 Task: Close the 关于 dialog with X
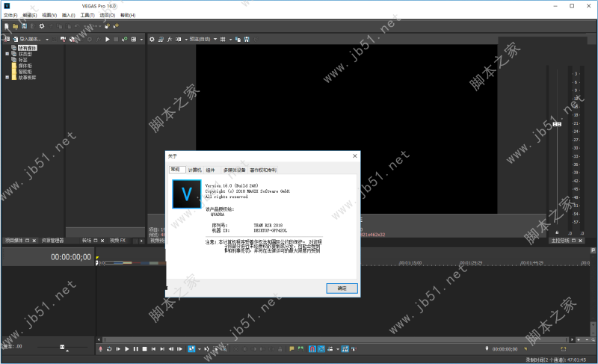point(354,156)
